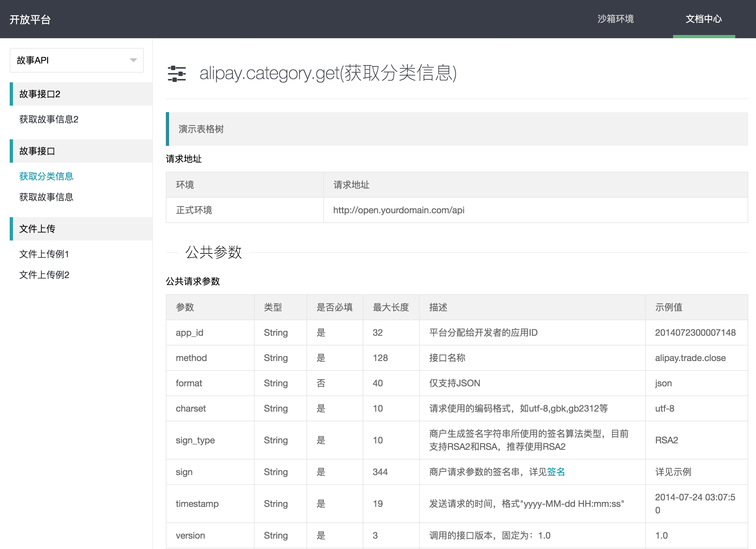Open the 故事API dropdown selector
Screen dimensions: 756x549
click(x=76, y=60)
